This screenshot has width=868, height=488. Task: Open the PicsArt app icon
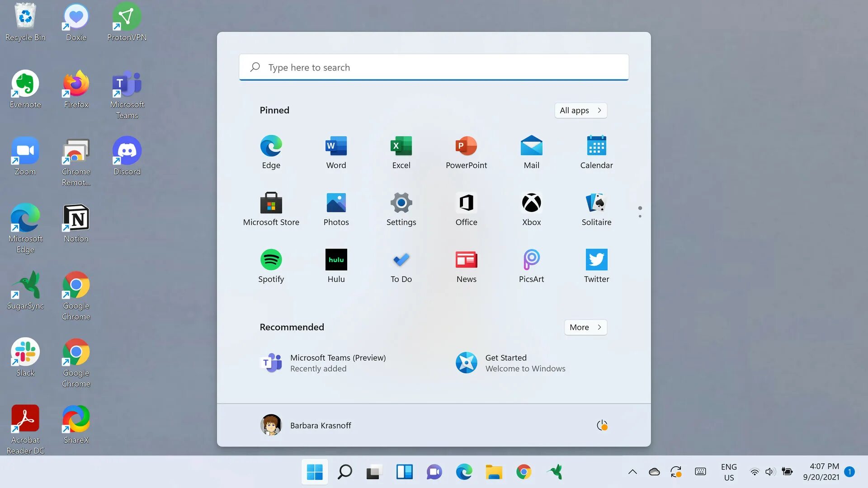pyautogui.click(x=531, y=260)
